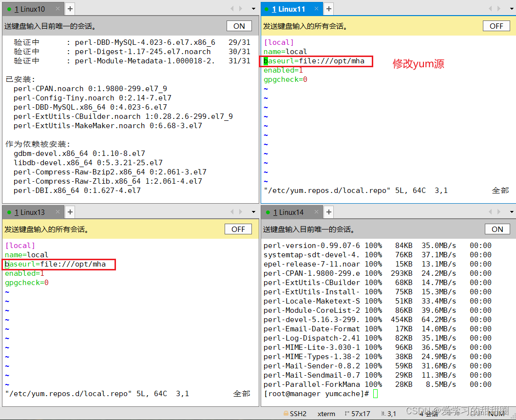Click name=local line in Linux13 pane

[x=26, y=255]
